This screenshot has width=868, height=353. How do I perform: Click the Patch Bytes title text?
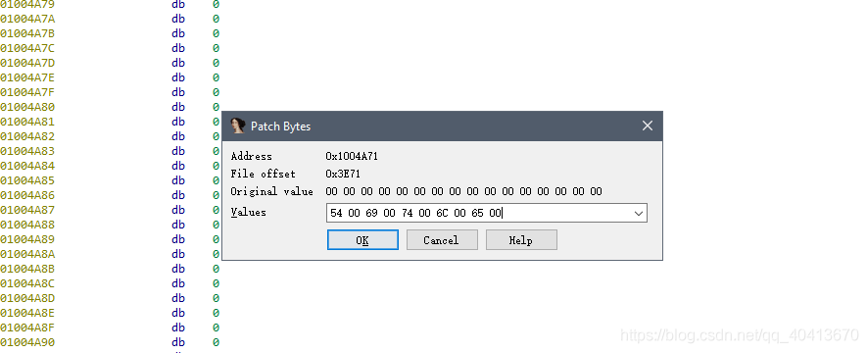pos(280,126)
